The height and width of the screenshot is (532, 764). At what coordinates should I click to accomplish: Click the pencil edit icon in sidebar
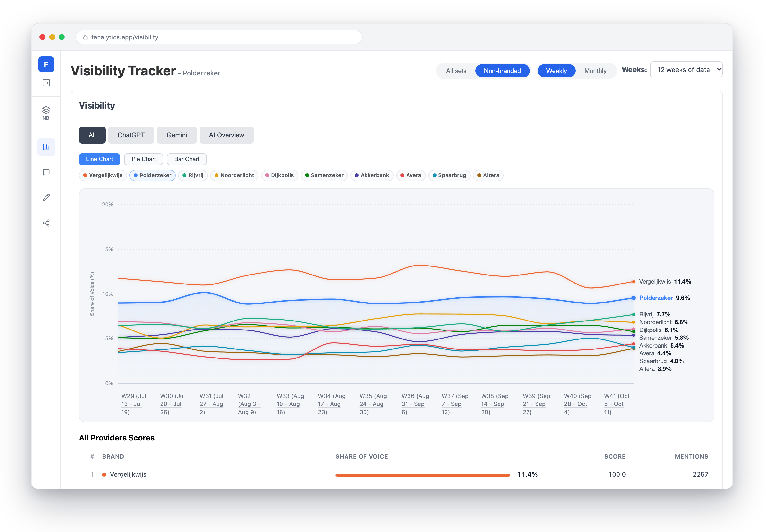46,198
